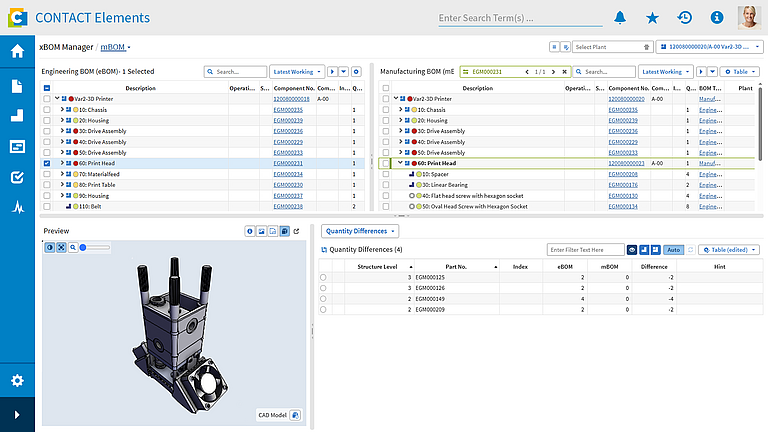Open the user profile picture

749,18
